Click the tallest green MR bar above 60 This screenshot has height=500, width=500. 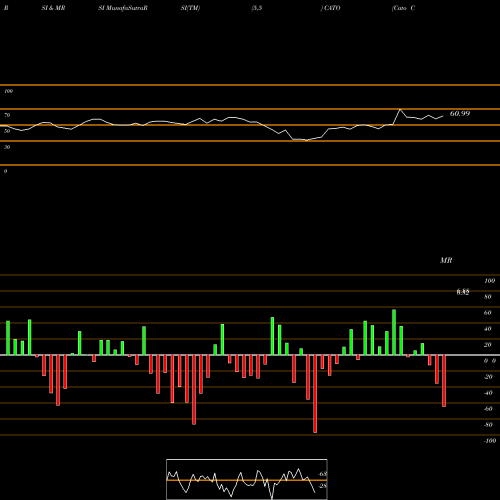[394, 332]
